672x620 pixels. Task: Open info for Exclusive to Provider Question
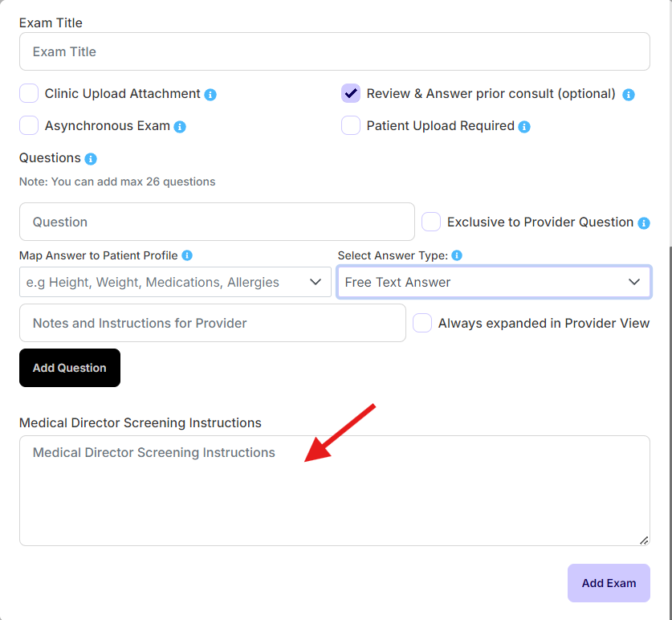pos(643,222)
